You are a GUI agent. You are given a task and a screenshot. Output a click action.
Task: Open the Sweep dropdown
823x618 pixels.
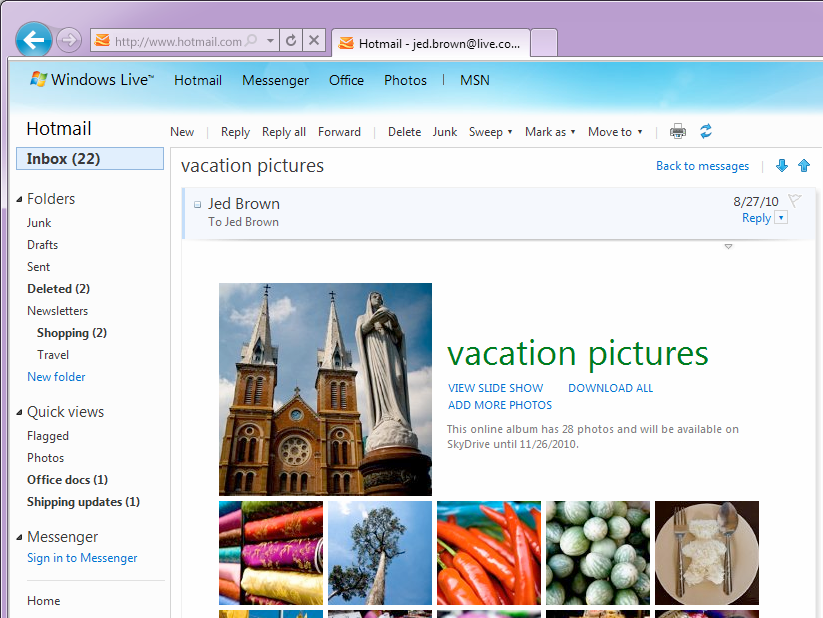pos(490,131)
